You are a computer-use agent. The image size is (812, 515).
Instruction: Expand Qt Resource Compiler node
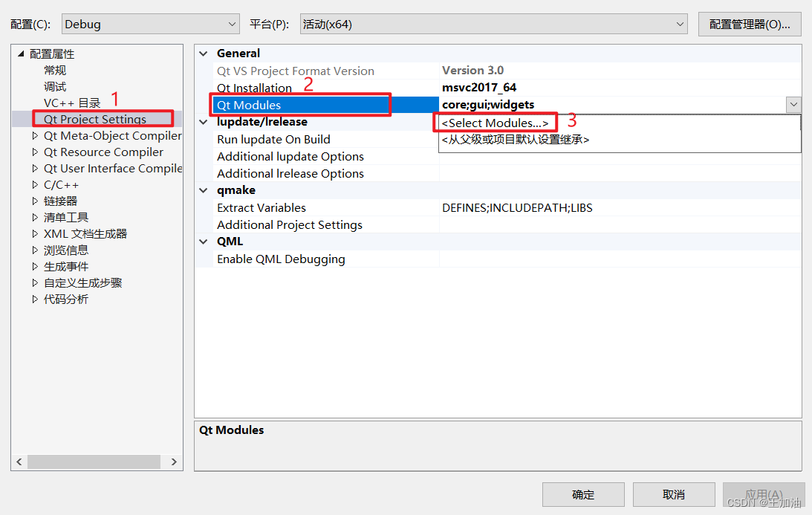coord(35,152)
